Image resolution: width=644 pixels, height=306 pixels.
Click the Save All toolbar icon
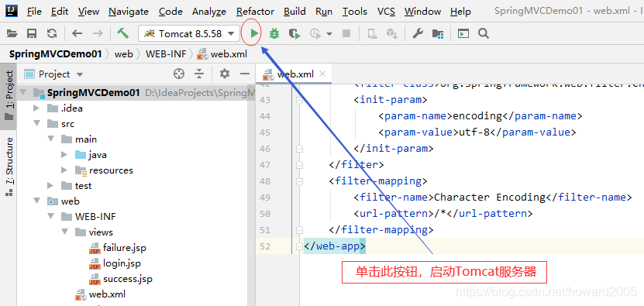(32, 33)
